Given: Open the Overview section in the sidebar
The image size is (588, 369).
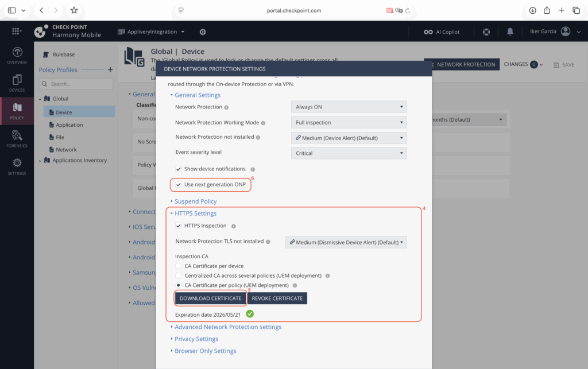Looking at the screenshot, I should coord(17,55).
